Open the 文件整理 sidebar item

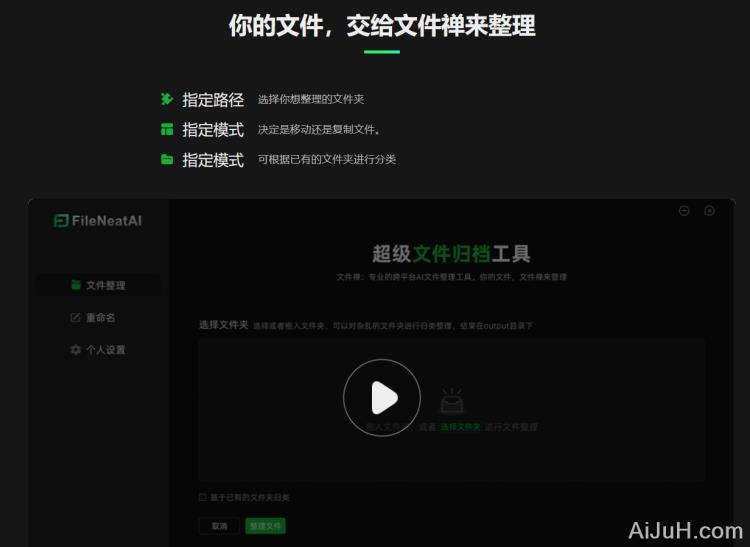coord(99,285)
